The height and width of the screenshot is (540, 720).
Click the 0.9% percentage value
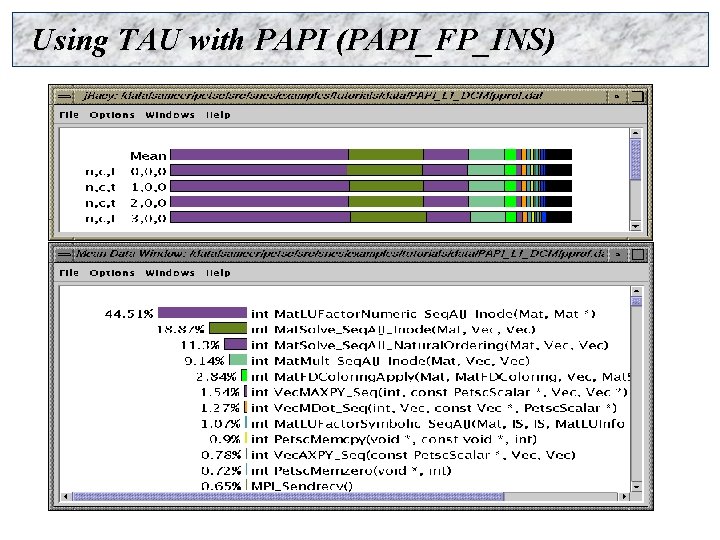click(x=225, y=439)
